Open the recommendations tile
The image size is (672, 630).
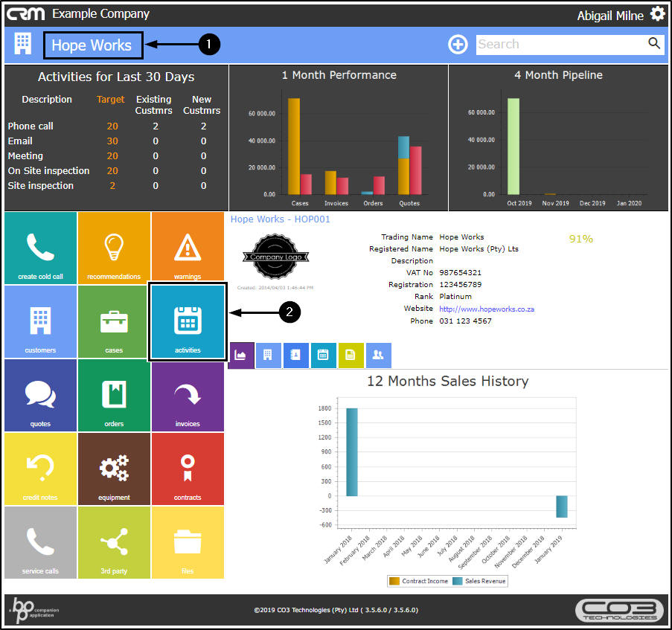(114, 248)
